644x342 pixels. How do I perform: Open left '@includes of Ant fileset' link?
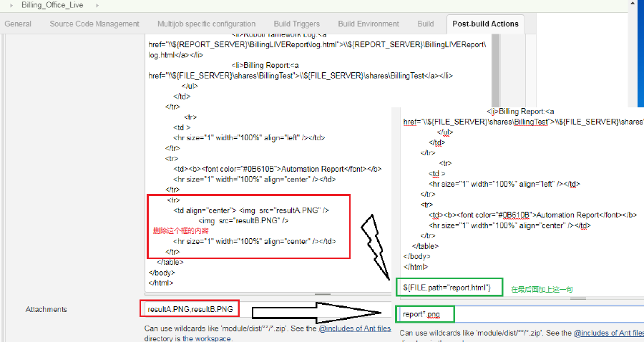[x=355, y=328]
